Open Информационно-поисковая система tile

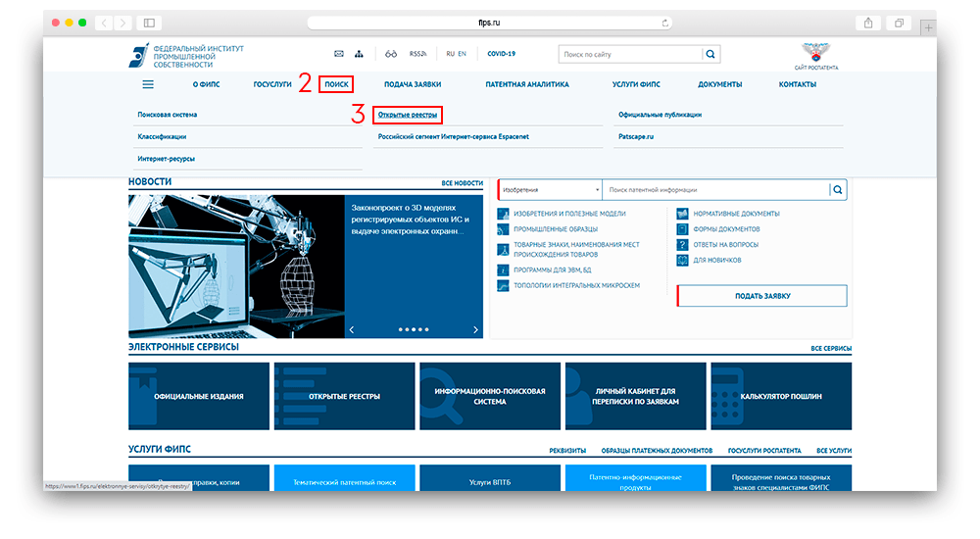click(490, 396)
